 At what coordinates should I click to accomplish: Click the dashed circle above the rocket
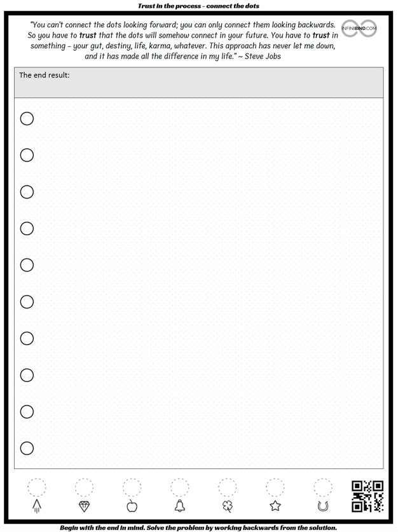point(37,488)
